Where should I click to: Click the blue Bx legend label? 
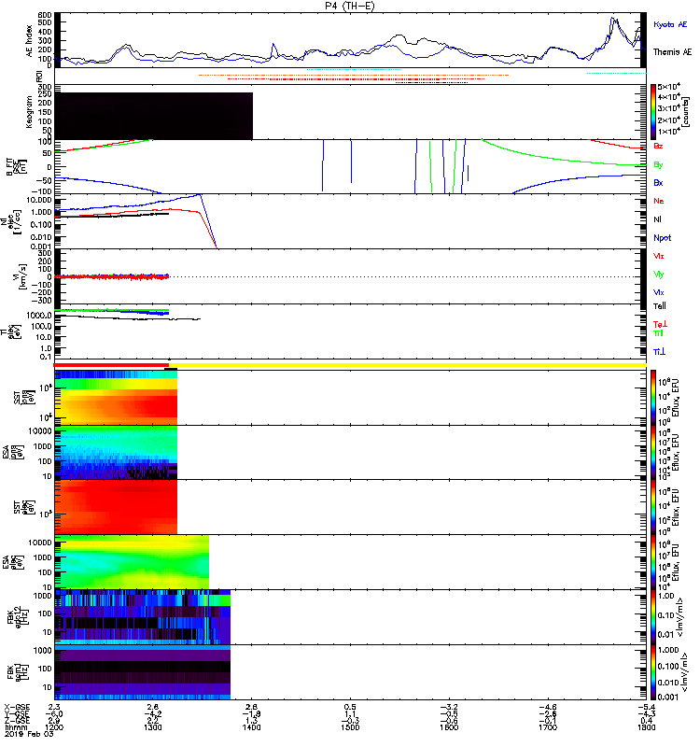(658, 182)
